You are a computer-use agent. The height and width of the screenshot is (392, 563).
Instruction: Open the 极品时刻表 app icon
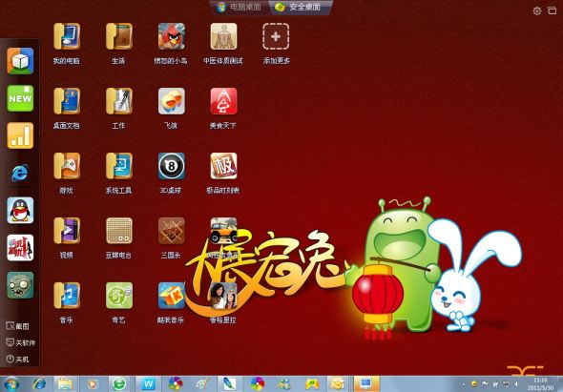(x=223, y=166)
